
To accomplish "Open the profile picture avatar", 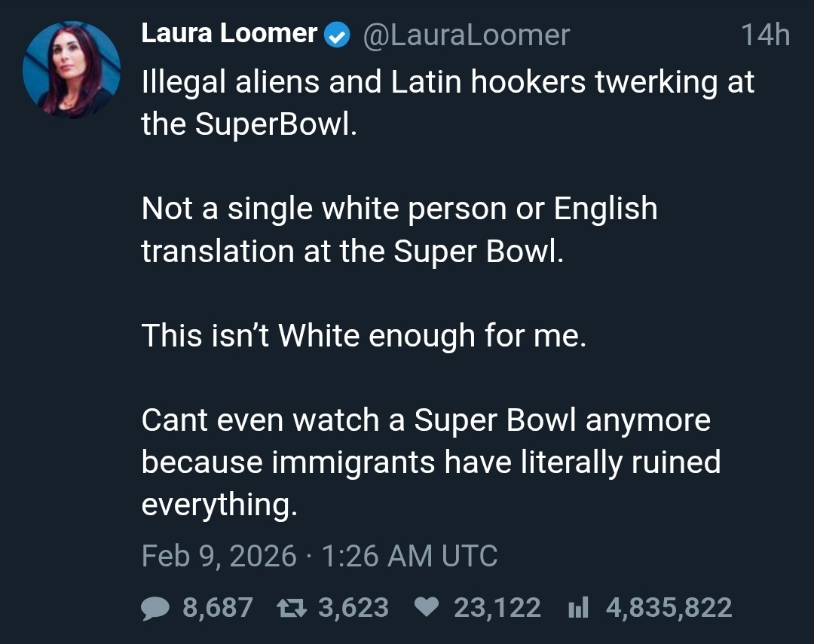I will pos(72,69).
